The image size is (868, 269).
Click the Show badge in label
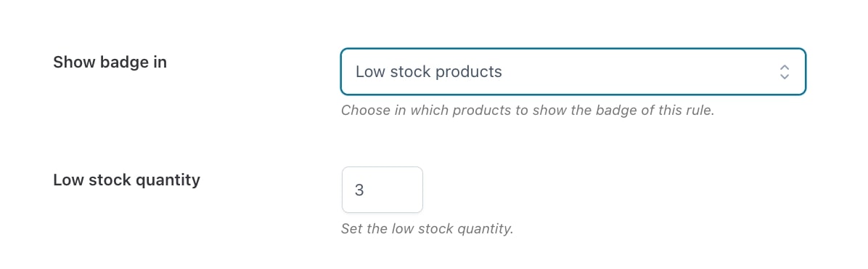(x=110, y=62)
